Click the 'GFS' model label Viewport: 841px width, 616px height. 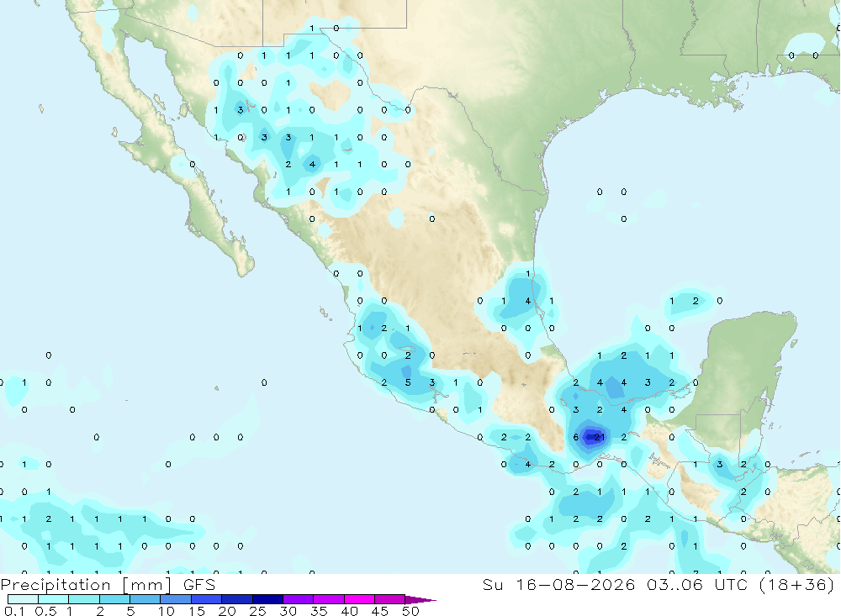(x=199, y=584)
